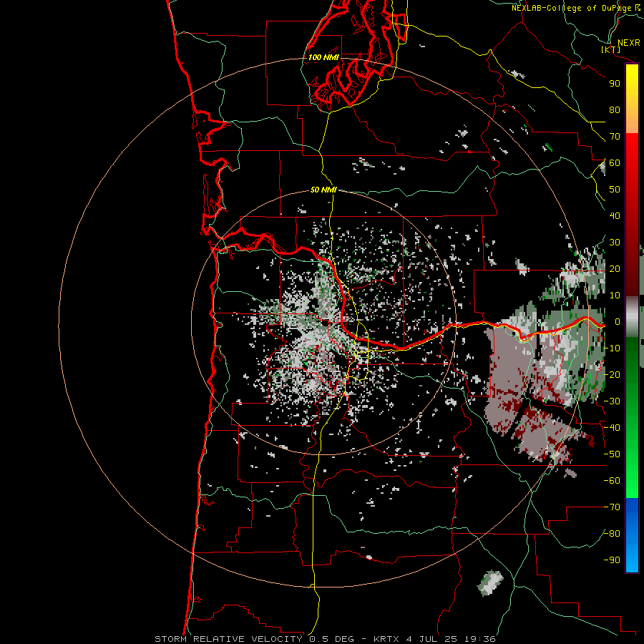
Task: Click the 80 value on velocity scale
Action: (x=615, y=109)
